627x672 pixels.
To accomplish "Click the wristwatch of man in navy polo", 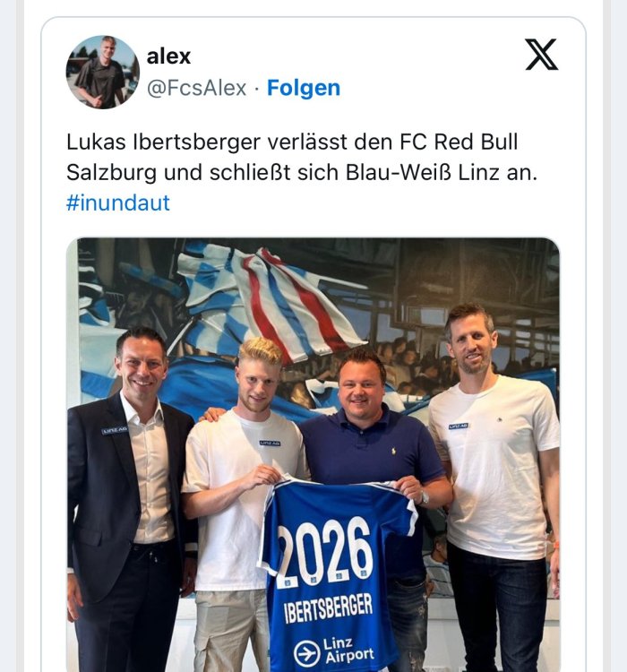I will [424, 497].
